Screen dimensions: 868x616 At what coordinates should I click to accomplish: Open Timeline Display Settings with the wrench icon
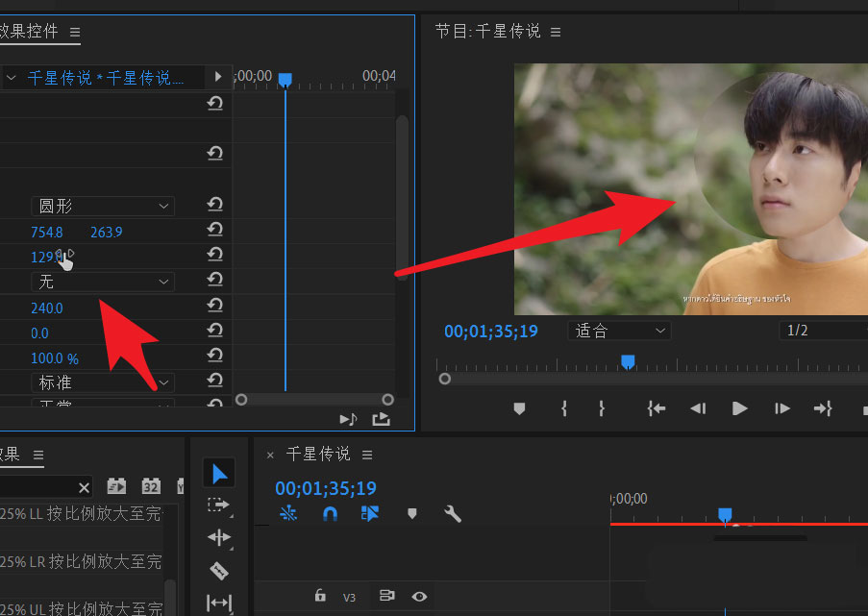point(454,514)
